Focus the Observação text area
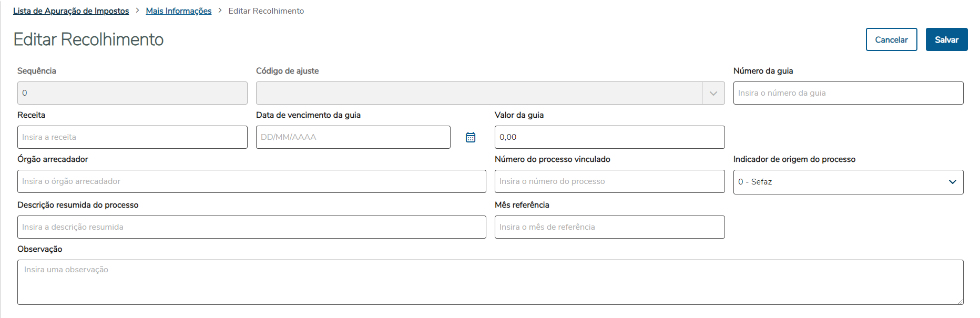 tap(490, 282)
